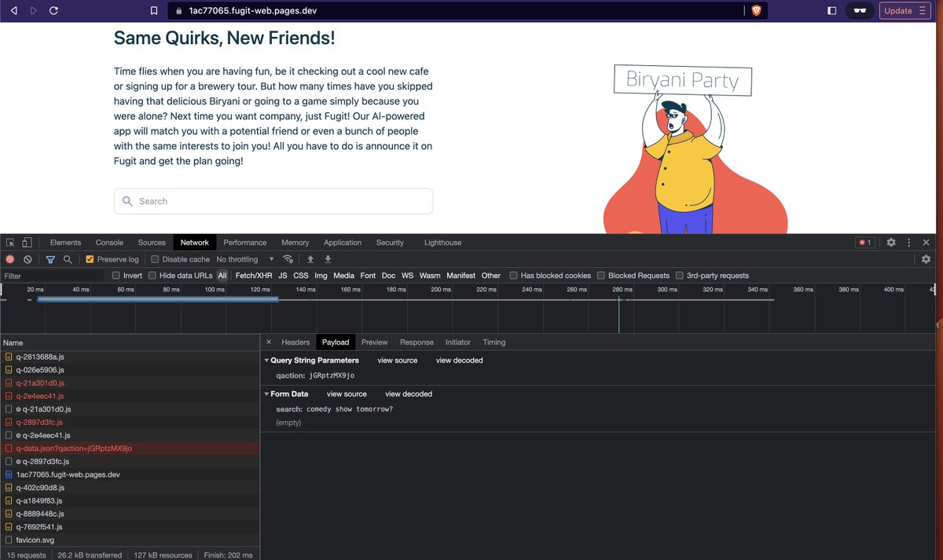Click the Import HAR upload arrow icon
Viewport: 943px width, 560px height.
click(x=310, y=259)
